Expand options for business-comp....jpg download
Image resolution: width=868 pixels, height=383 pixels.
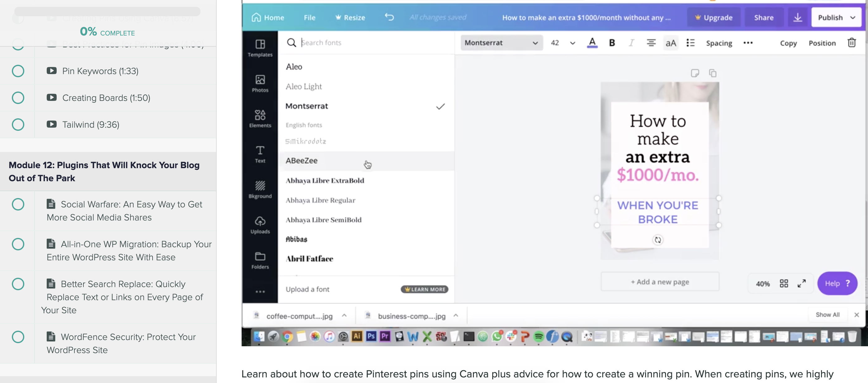pos(455,315)
